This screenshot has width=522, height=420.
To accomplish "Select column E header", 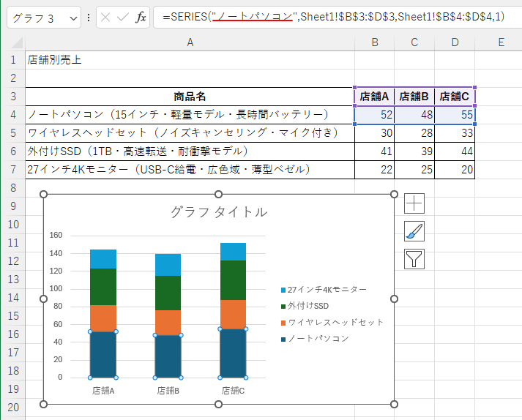I will pos(501,42).
